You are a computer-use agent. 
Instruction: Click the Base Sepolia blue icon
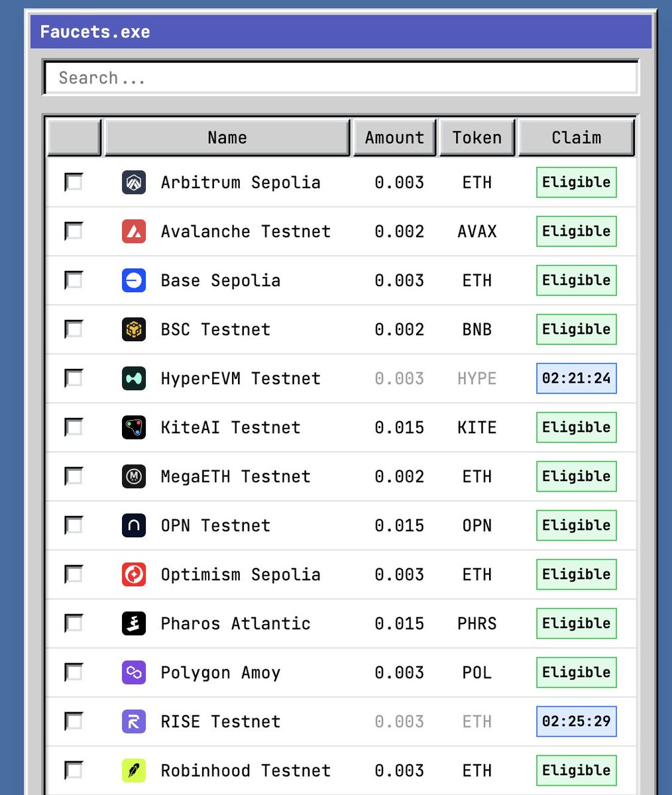(134, 280)
